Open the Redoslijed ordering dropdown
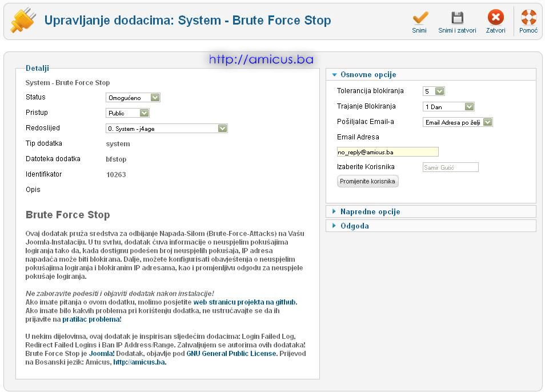Screen dimensions: 545x392 pos(166,129)
